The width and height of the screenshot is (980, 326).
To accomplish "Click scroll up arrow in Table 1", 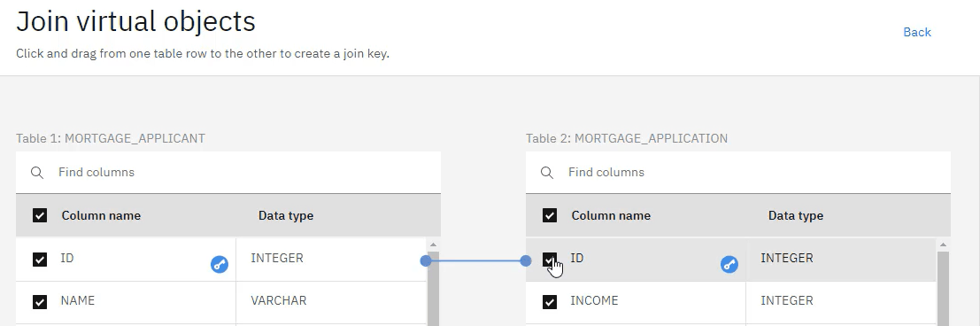I will click(x=433, y=244).
